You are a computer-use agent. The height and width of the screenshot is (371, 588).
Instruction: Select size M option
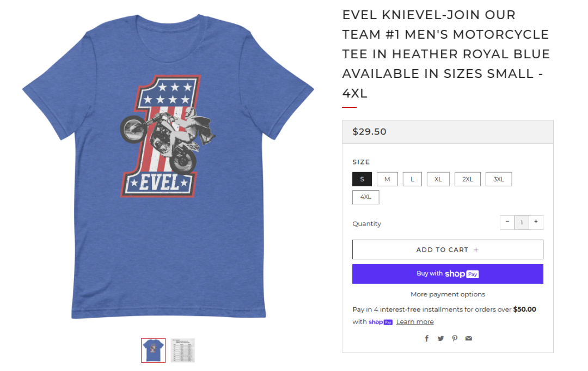pos(387,179)
